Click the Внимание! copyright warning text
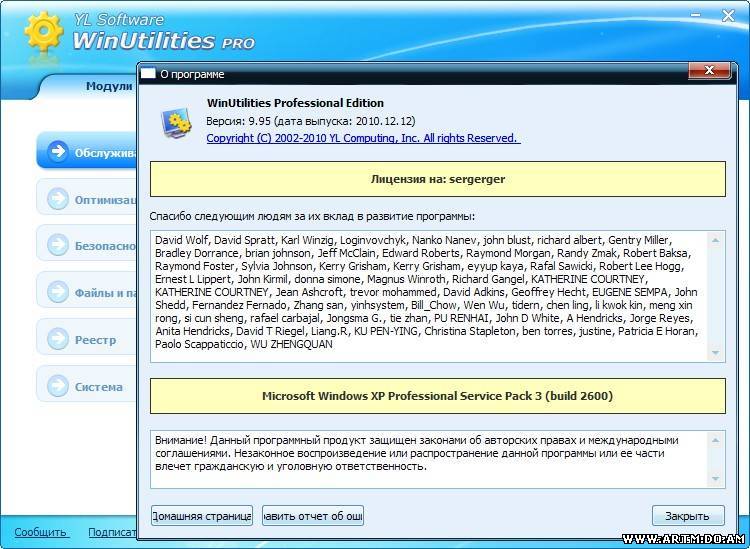The height and width of the screenshot is (549, 750). [417, 453]
